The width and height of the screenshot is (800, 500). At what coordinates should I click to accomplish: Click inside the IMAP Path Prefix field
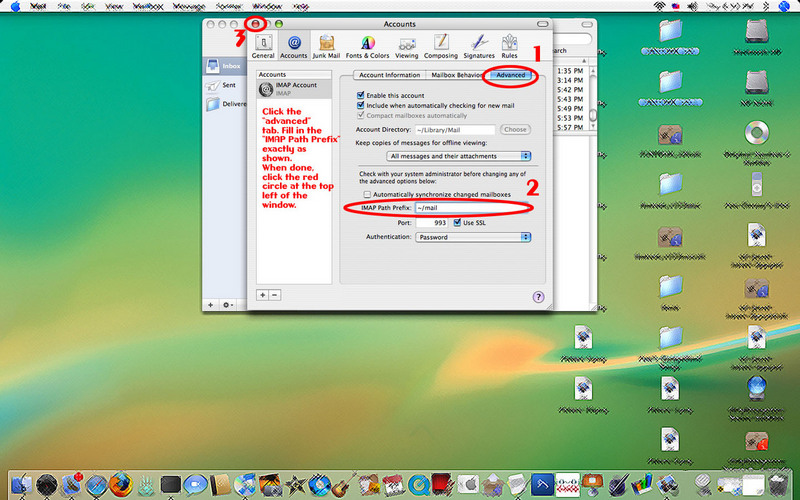click(471, 208)
